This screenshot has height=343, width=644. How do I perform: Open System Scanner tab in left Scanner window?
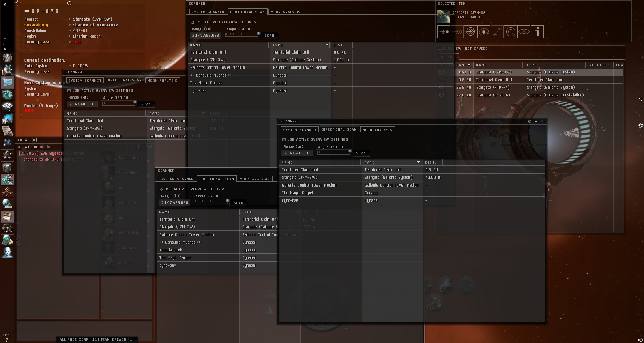click(84, 81)
